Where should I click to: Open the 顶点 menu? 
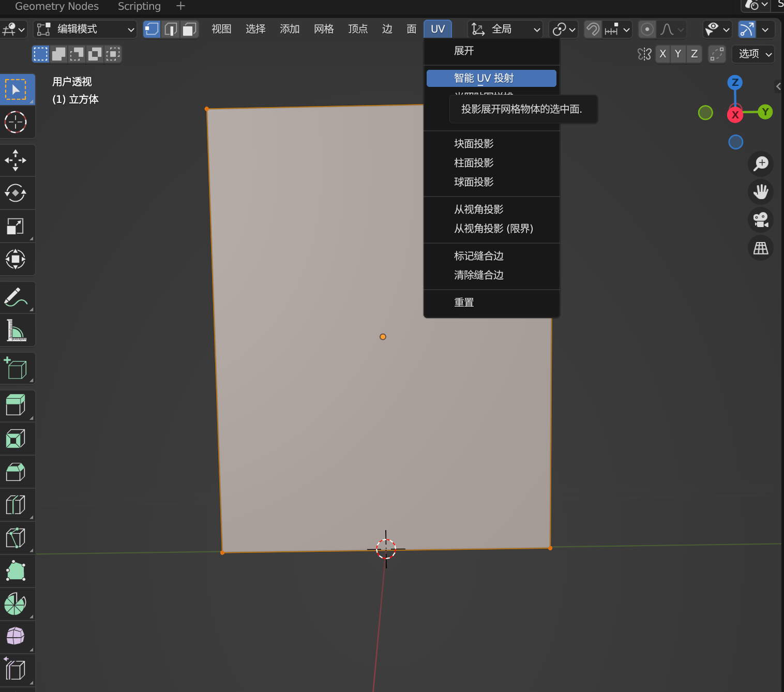358,29
